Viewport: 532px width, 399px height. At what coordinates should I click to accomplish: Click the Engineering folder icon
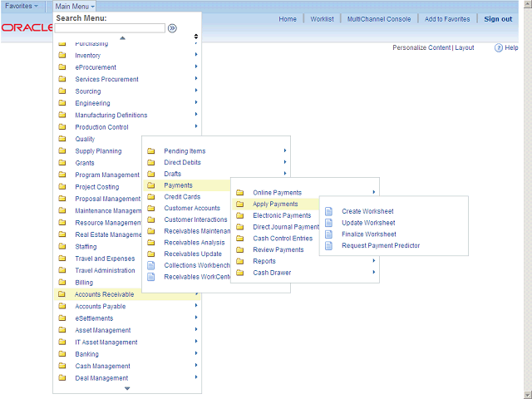(x=62, y=102)
